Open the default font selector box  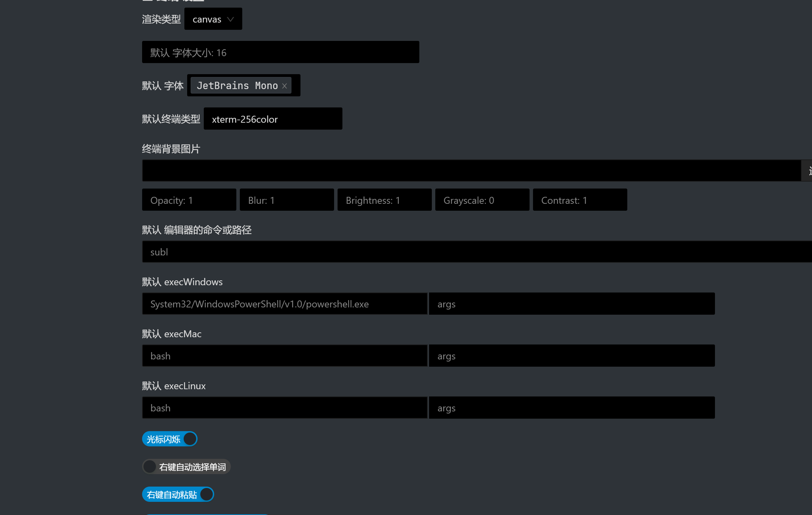click(295, 85)
